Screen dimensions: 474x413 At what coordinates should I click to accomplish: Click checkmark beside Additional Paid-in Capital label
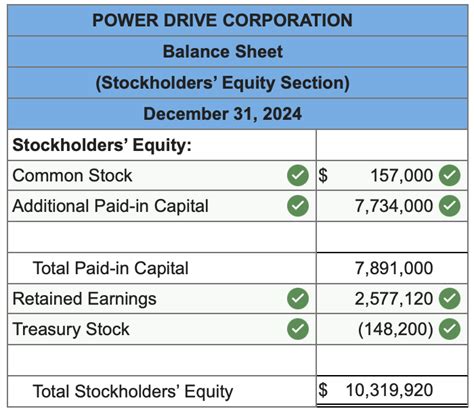[x=298, y=206]
